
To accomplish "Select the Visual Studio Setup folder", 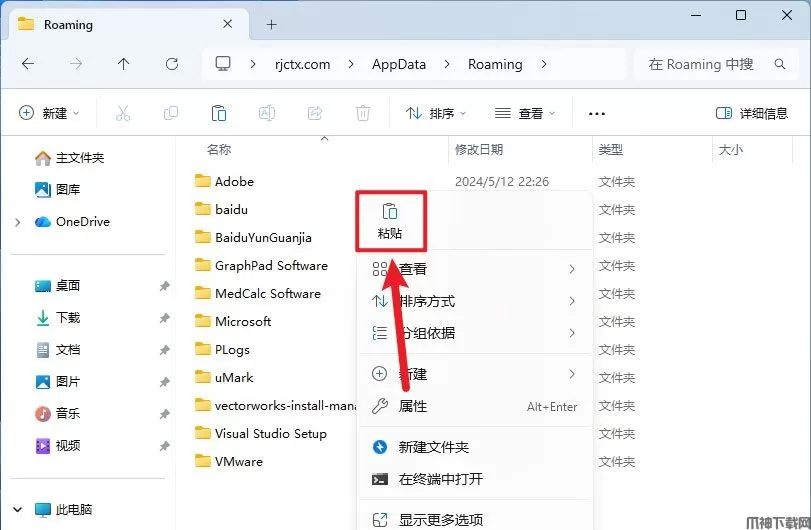I will tap(261, 433).
